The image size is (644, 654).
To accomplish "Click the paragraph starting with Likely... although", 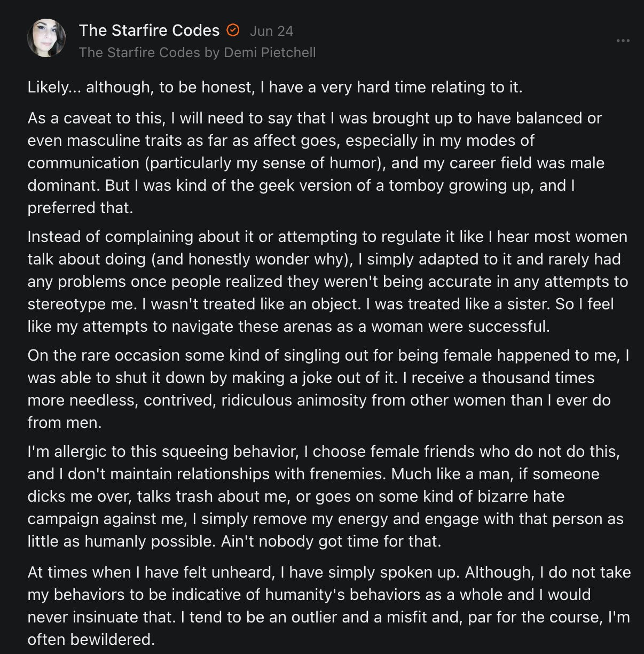I will click(275, 87).
